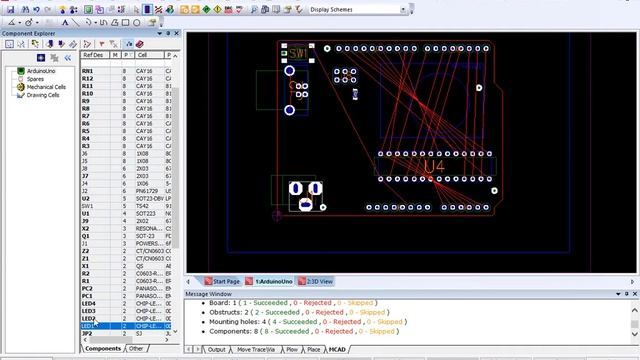Pin the Component Explorer panel
Viewport: 640px width, 360px height.
coord(168,33)
